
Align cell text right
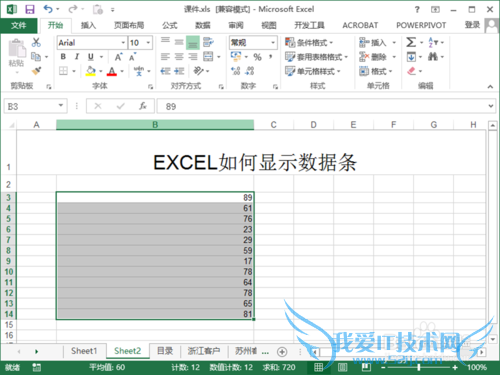(x=193, y=57)
